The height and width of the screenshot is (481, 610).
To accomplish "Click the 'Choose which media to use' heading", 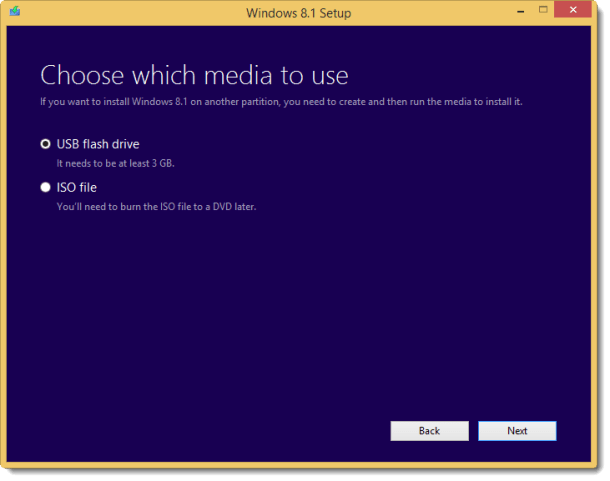I will click(195, 75).
